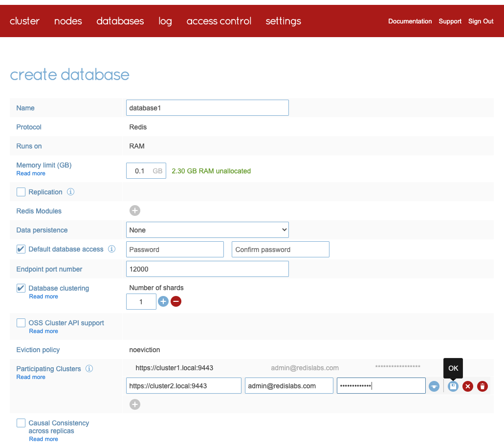This screenshot has height=442, width=504.
Task: Delete the cluster2 entry with trash icon
Action: (482, 386)
